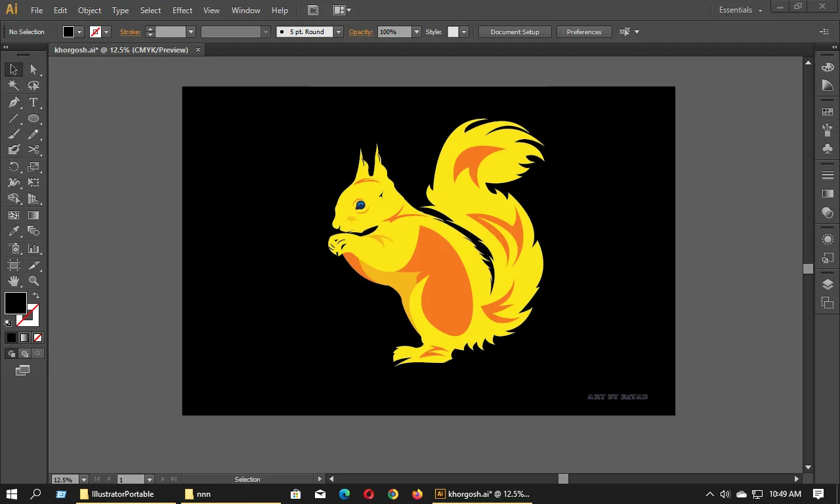This screenshot has width=840, height=504.
Task: Enable Draw Normal mode
Action: tap(11, 354)
